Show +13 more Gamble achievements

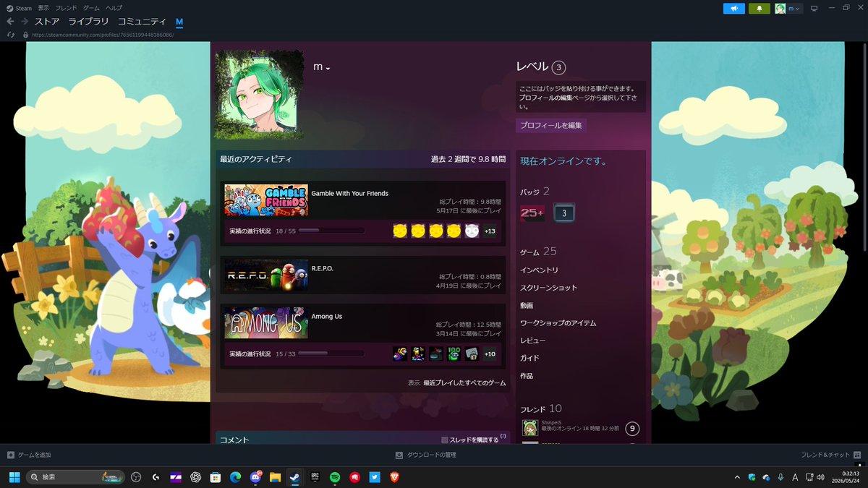point(490,231)
